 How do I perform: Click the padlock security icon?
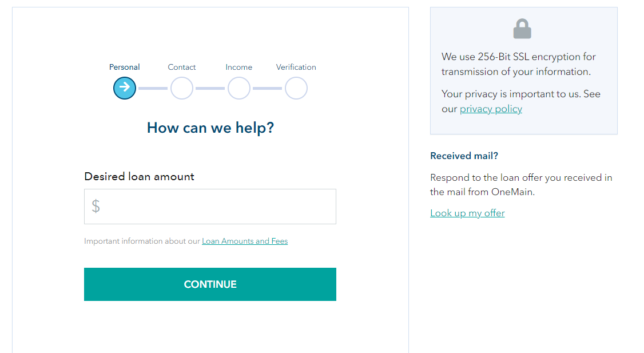coord(522,29)
